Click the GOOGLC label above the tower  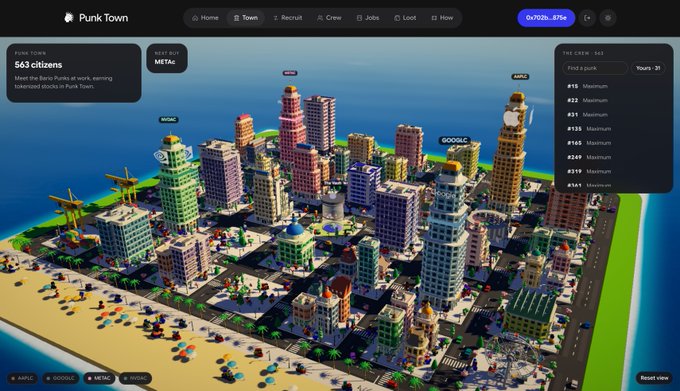point(454,140)
